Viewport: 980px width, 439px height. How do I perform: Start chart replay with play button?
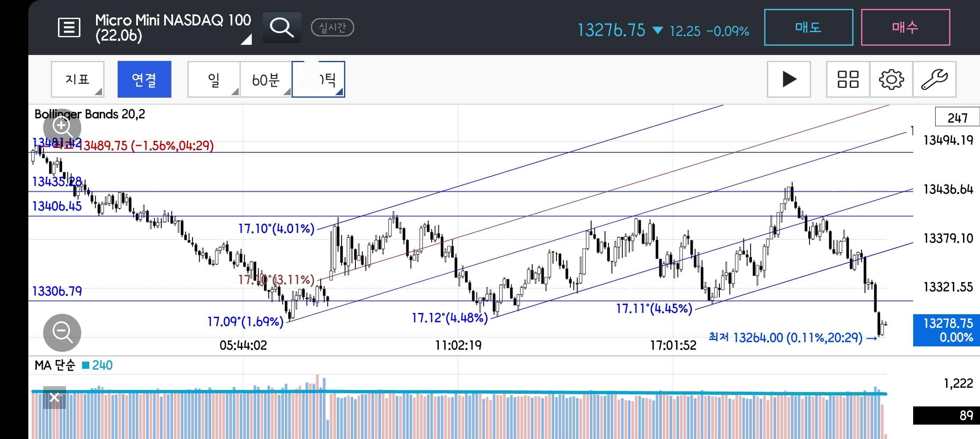tap(789, 79)
